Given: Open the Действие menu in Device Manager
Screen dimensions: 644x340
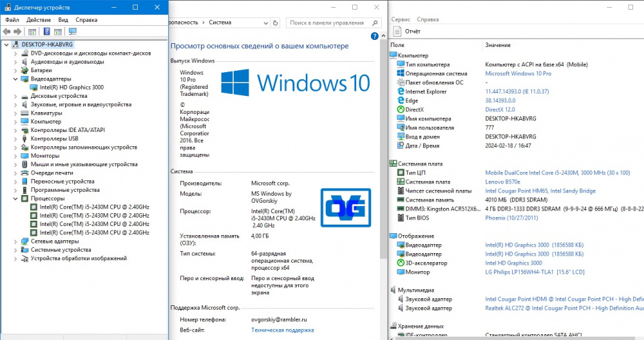Looking at the screenshot, I should (39, 20).
